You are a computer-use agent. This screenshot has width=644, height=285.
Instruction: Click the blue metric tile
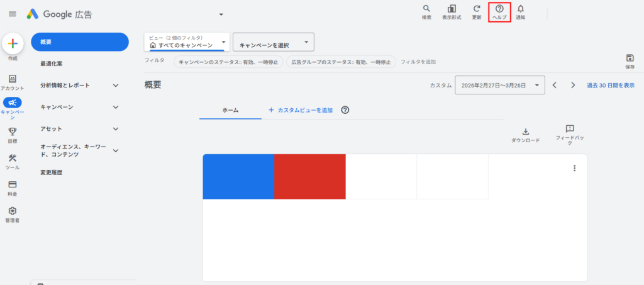(x=238, y=176)
